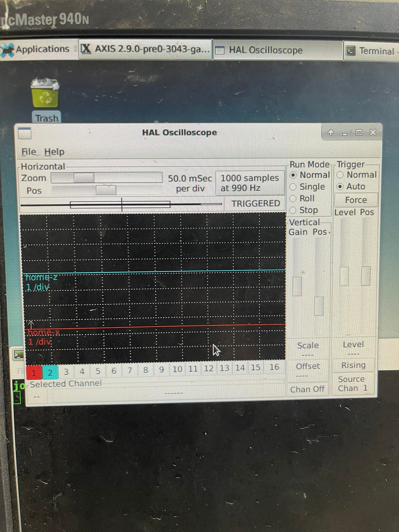Click the horizontal Pos slider

pos(107,190)
